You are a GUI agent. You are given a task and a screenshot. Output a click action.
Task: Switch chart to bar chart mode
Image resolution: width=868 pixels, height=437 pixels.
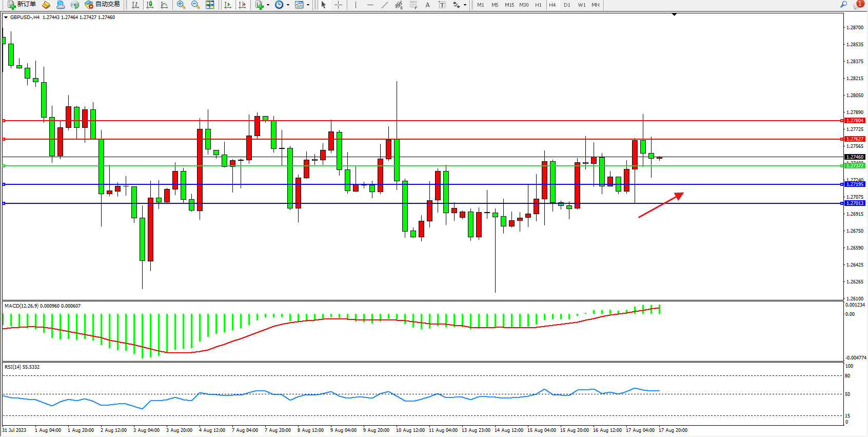(x=135, y=5)
